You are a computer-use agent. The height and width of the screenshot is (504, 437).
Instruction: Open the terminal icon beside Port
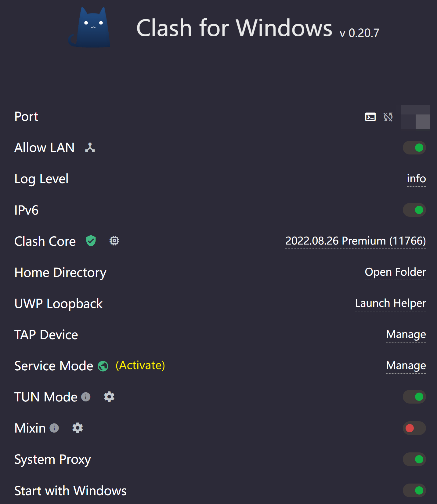370,117
